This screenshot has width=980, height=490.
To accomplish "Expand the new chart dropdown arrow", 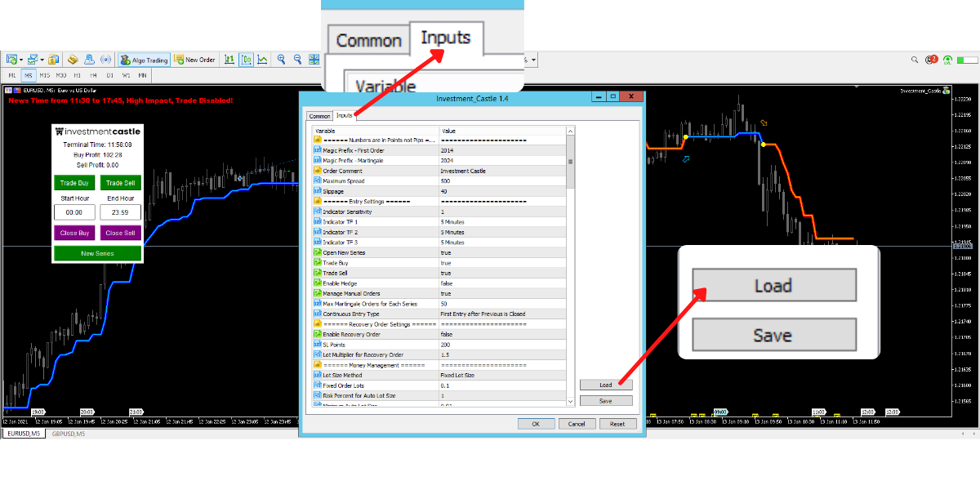I will tap(21, 60).
